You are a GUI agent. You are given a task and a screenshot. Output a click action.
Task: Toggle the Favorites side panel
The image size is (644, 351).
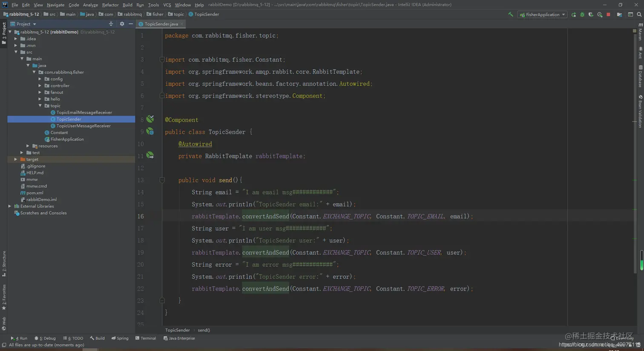[x=4, y=297]
